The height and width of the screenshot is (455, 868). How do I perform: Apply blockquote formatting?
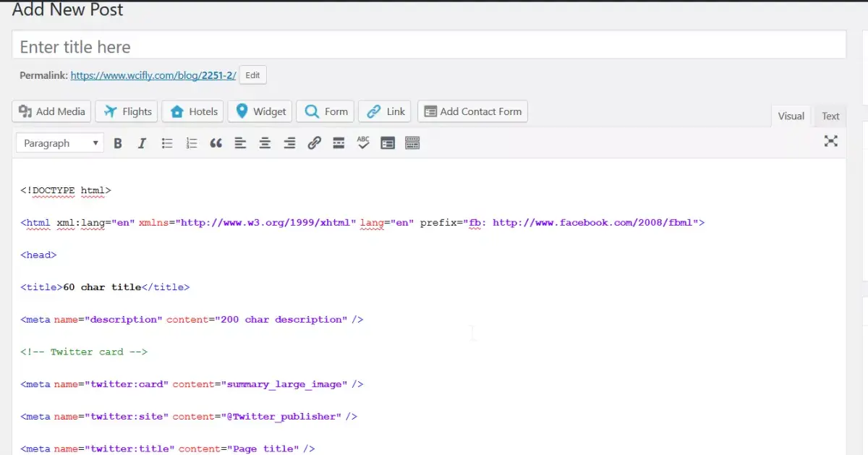click(x=216, y=143)
